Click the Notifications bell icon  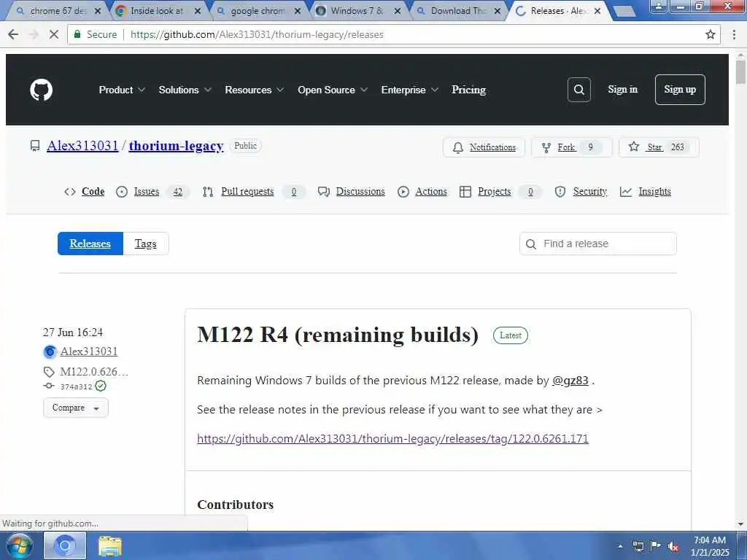[x=458, y=147]
